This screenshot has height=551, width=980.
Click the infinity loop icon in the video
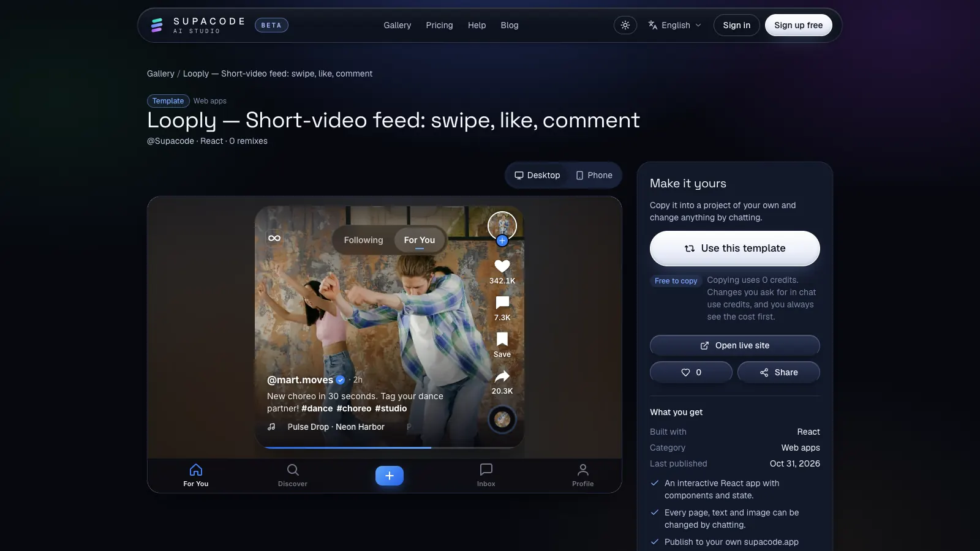[274, 238]
